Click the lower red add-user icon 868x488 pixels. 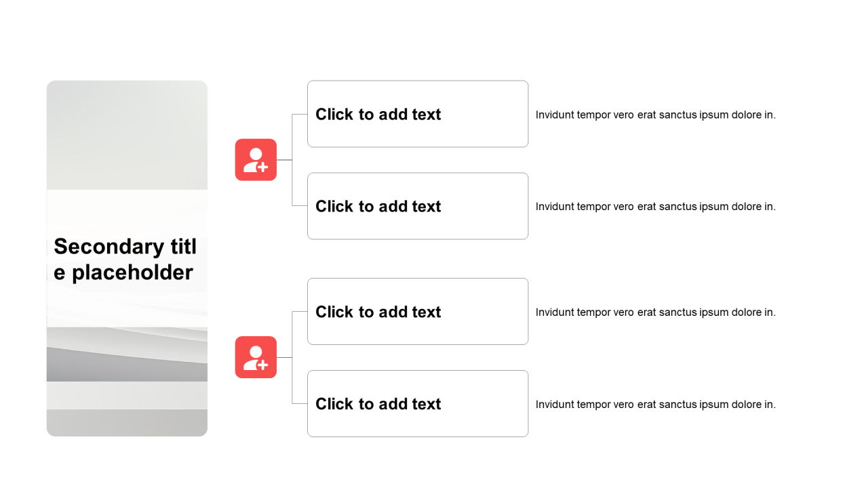point(256,357)
